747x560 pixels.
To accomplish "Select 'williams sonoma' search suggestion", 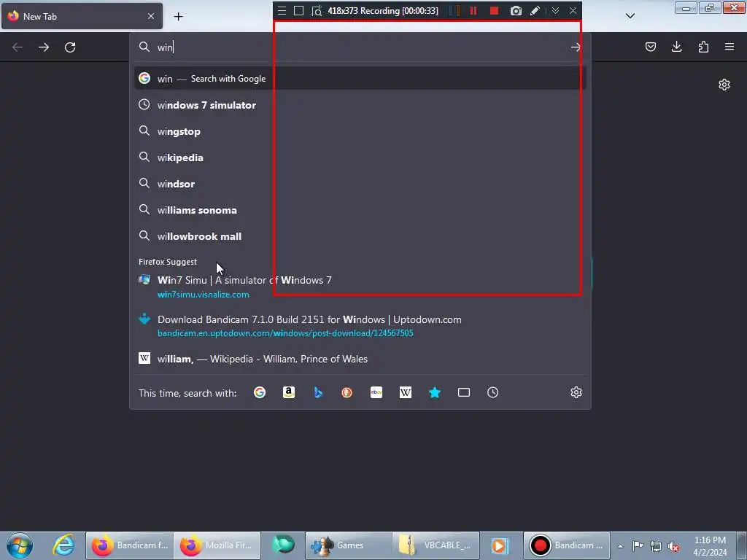I will (x=360, y=210).
